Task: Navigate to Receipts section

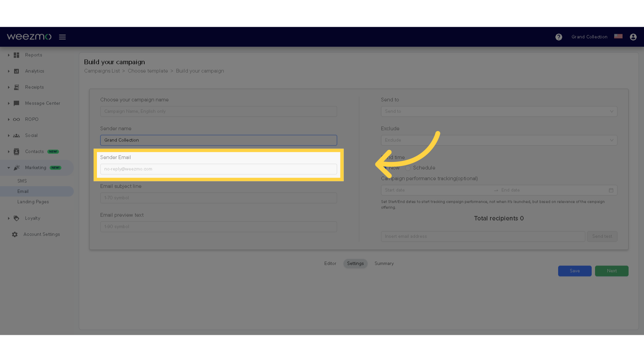Action: (x=34, y=86)
